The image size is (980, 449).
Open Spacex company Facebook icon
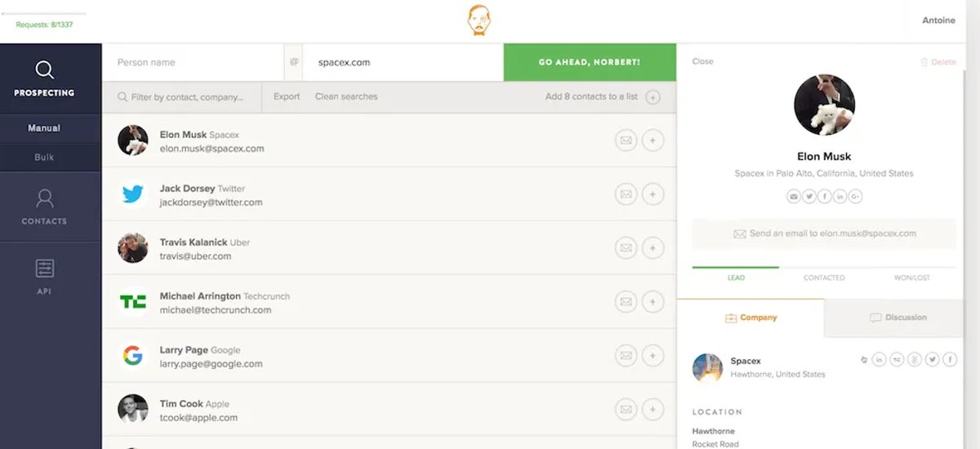click(x=950, y=359)
